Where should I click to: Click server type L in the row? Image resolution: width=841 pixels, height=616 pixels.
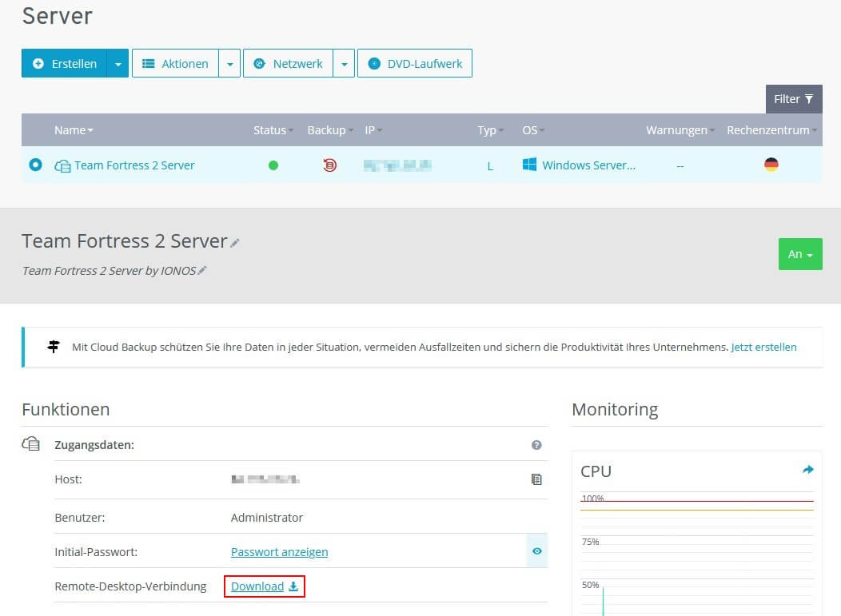point(490,166)
